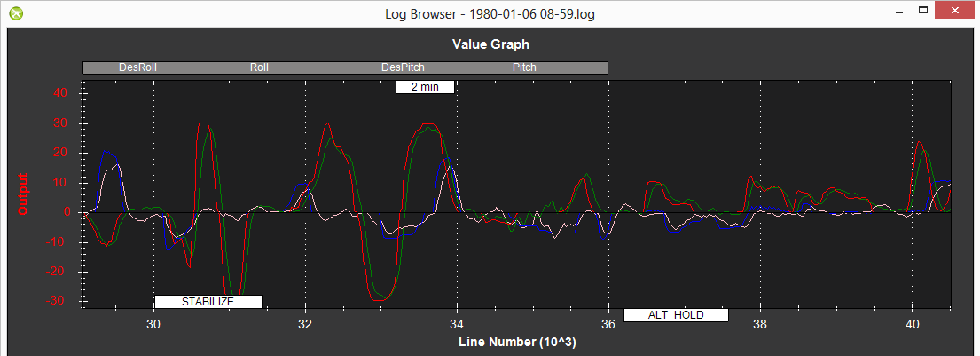Click the 38 tick on the x-axis
The width and height of the screenshot is (980, 356).
tap(760, 325)
